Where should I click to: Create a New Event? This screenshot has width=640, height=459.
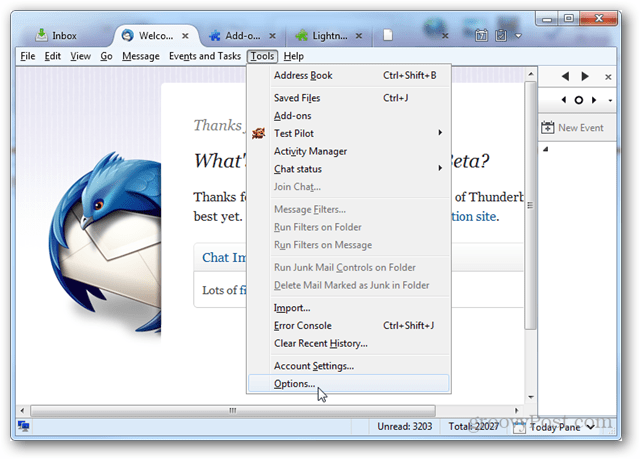pyautogui.click(x=572, y=128)
